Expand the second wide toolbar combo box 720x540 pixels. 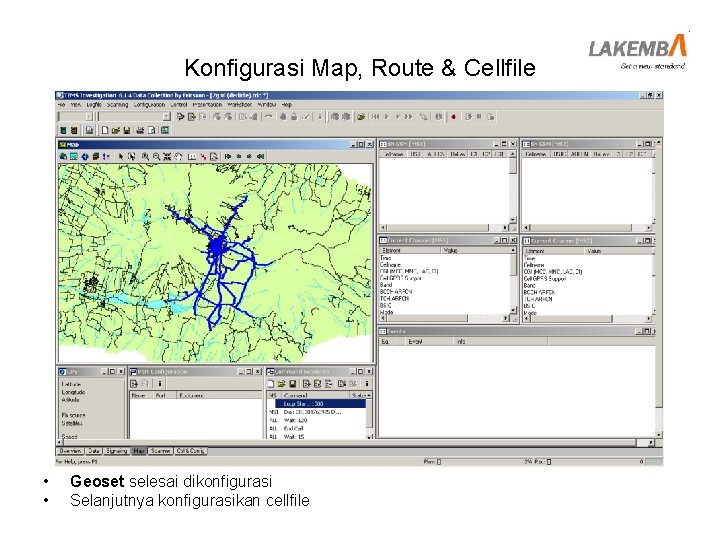(166, 116)
